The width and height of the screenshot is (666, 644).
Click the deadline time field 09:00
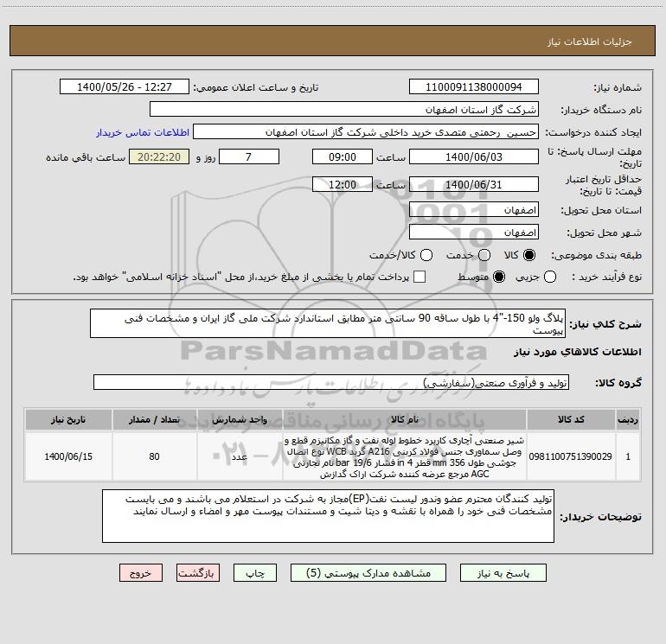tap(343, 157)
